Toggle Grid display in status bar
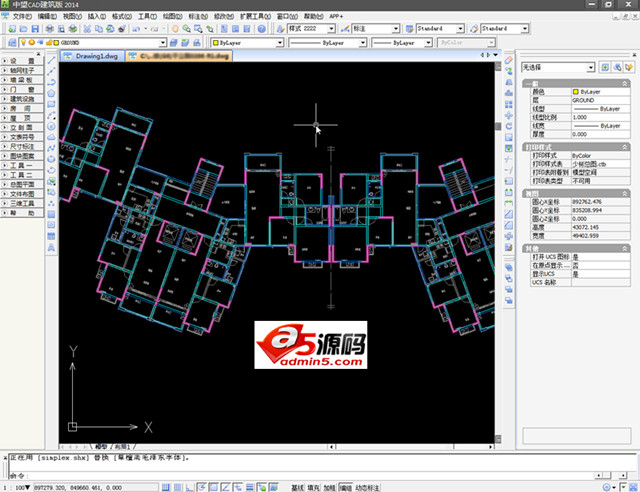This screenshot has height=492, width=640. coord(178,487)
